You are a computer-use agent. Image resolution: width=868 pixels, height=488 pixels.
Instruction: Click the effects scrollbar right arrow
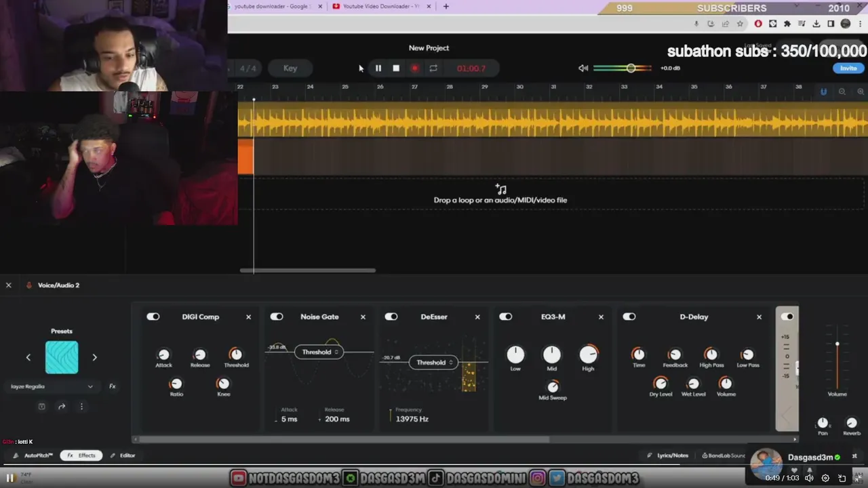(795, 439)
